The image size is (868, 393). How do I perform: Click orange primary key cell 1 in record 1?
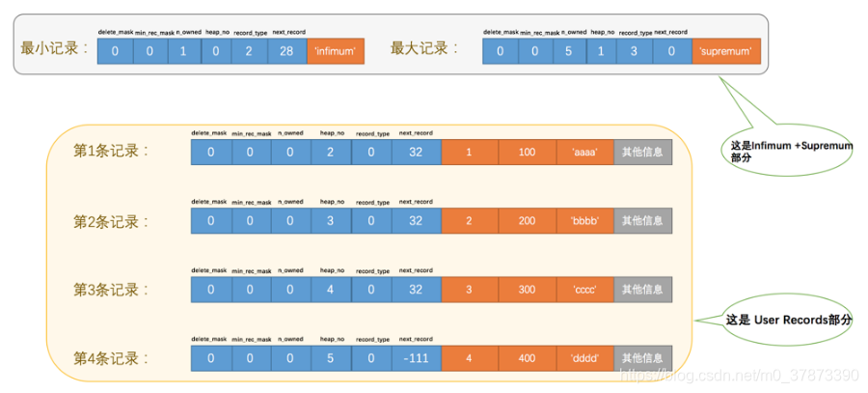coord(470,152)
